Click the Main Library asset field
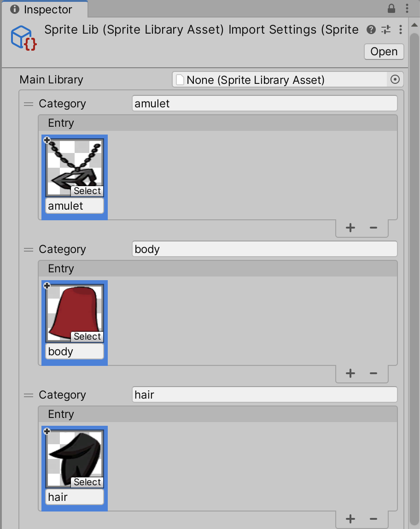Screen dimensions: 420x529 (x=281, y=80)
